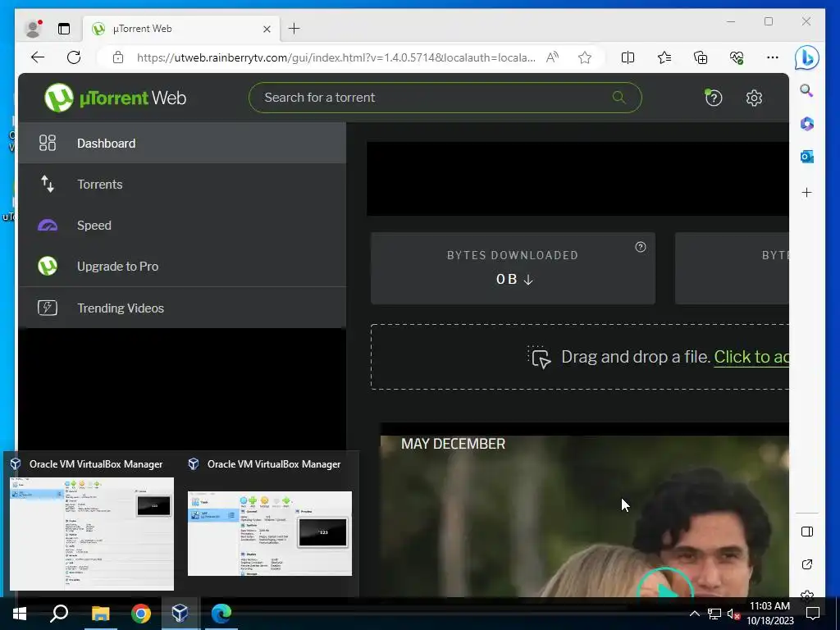Refresh the page in Edge
Screen dimensions: 840x630
click(74, 57)
